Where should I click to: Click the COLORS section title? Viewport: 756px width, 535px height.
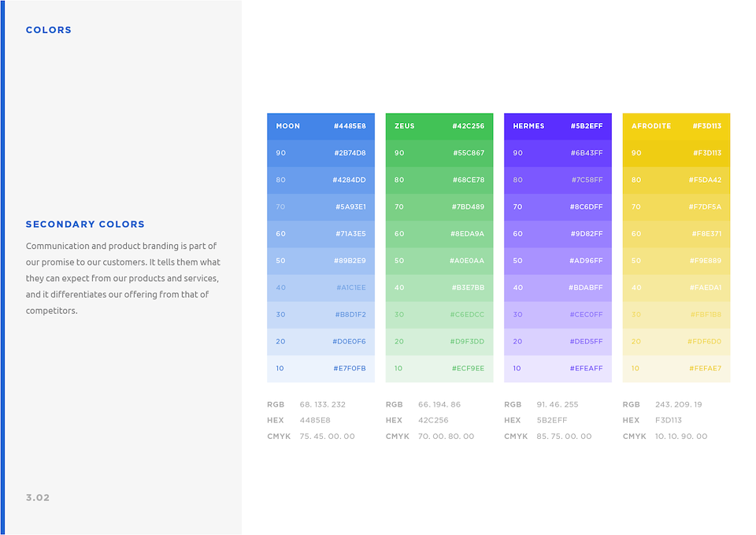49,30
